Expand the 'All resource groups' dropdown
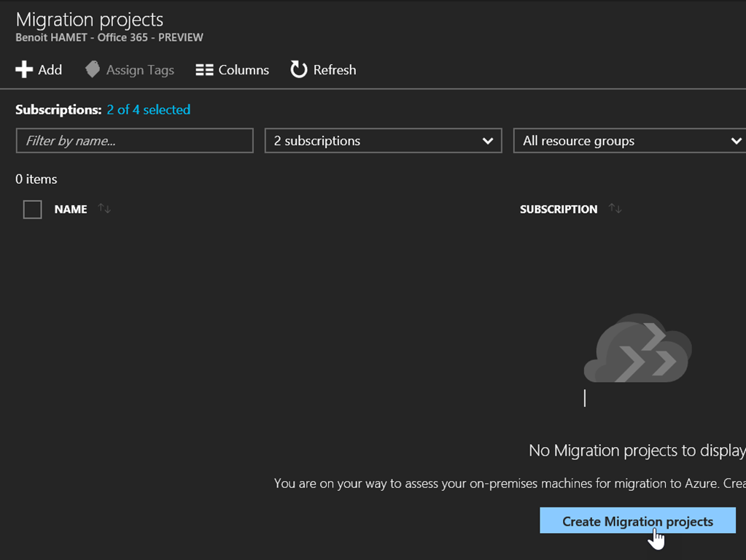Screen dimensions: 746x560 627,141
